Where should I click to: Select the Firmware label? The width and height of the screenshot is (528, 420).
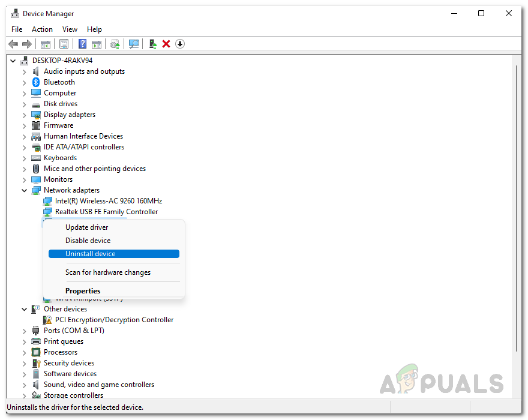coord(58,125)
